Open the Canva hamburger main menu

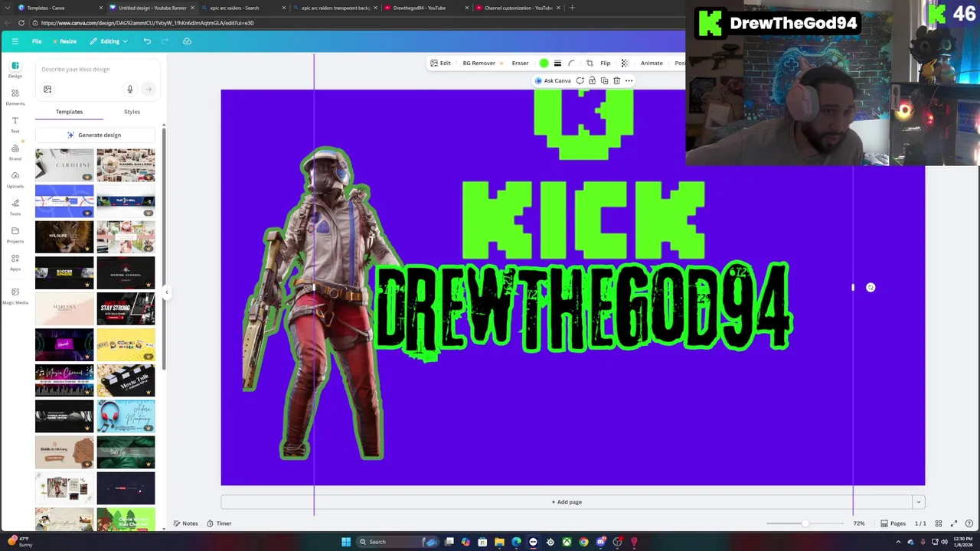click(15, 41)
